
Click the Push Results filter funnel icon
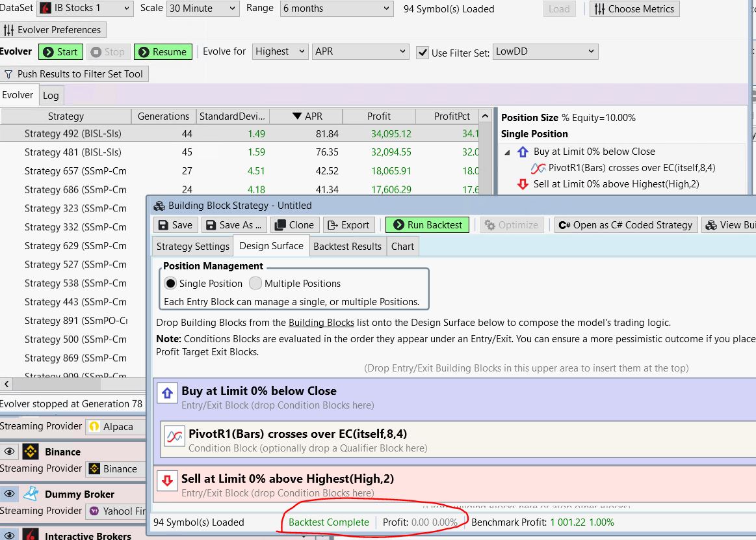coord(8,74)
